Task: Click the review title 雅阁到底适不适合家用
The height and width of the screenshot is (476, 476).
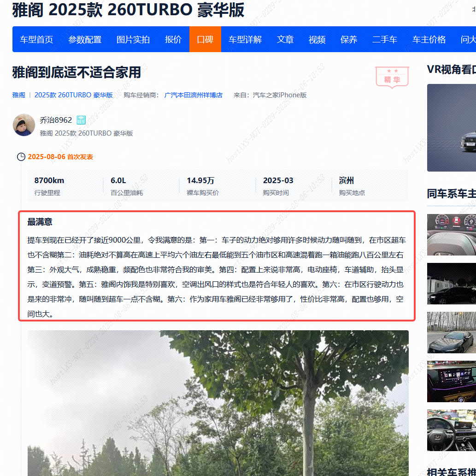Action: tap(76, 72)
